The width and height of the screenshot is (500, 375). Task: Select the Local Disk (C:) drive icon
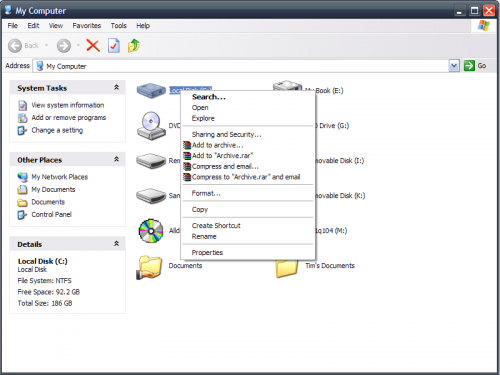151,91
